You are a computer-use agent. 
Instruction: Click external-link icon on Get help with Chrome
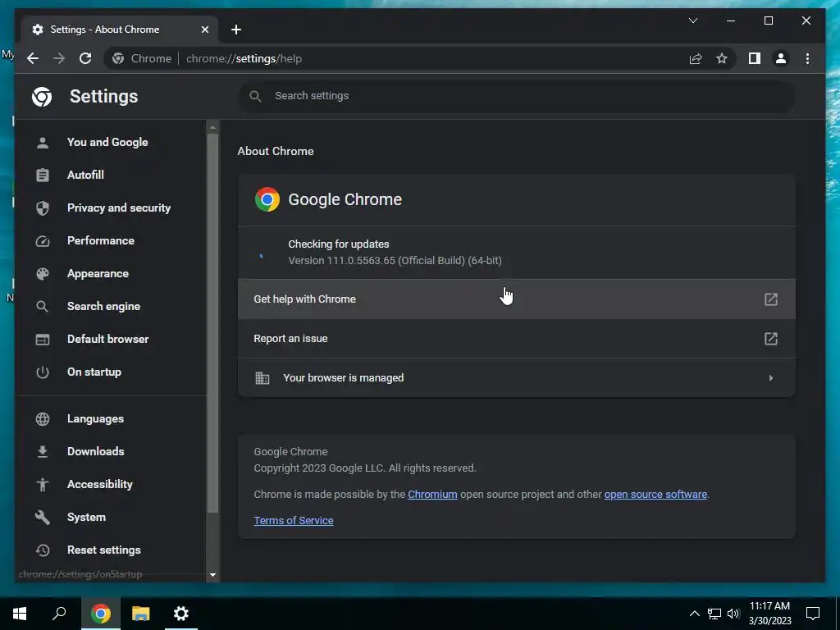coord(770,299)
